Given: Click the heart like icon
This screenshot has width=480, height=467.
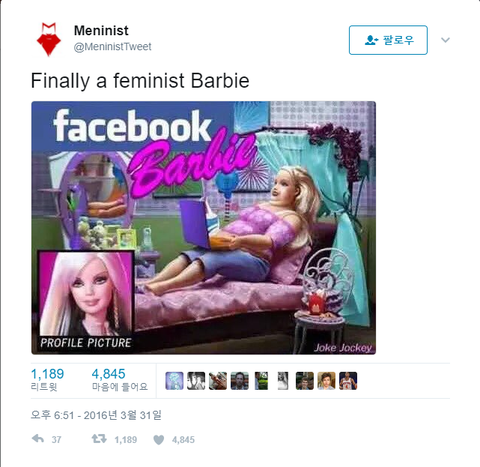Looking at the screenshot, I should pos(159,440).
